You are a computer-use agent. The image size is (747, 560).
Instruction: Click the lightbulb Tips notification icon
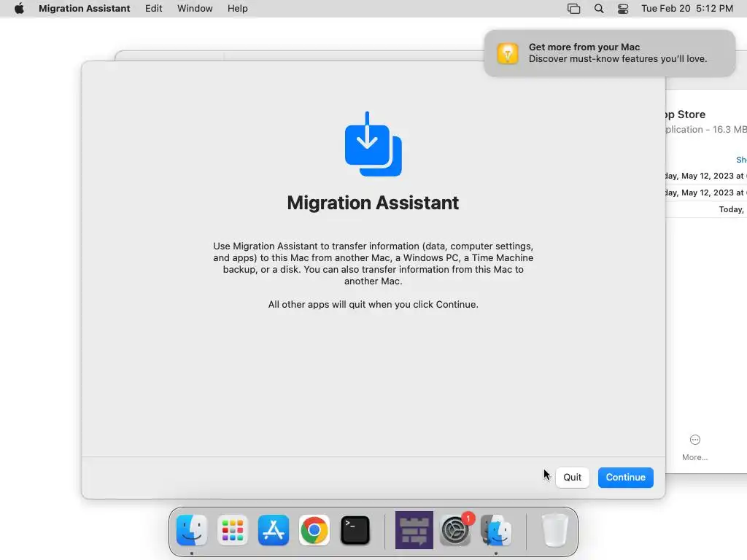click(x=508, y=52)
